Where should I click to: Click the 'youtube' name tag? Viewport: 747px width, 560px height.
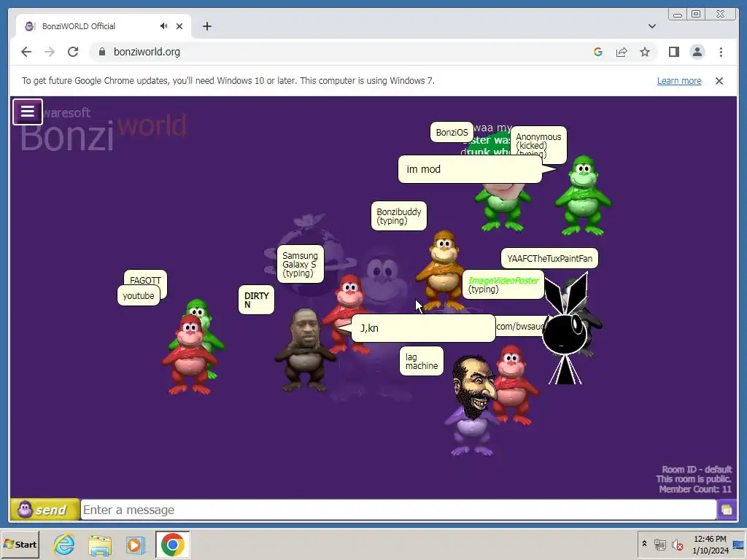pos(138,296)
